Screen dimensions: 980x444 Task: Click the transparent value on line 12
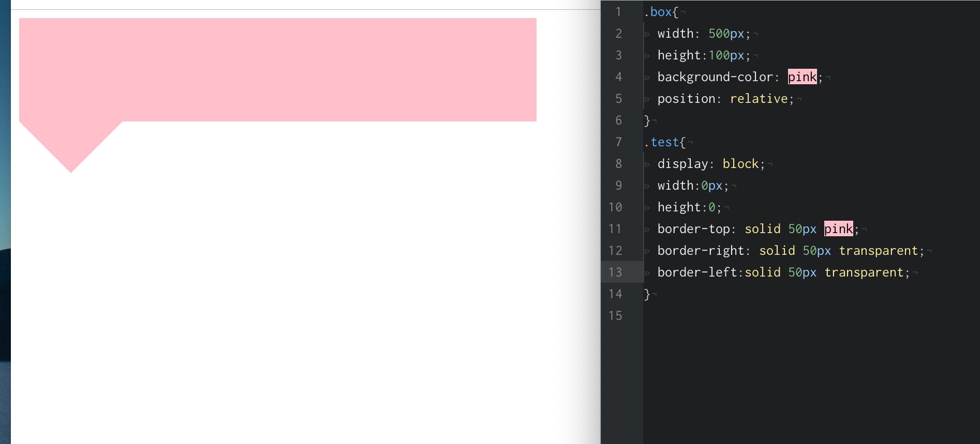click(878, 251)
